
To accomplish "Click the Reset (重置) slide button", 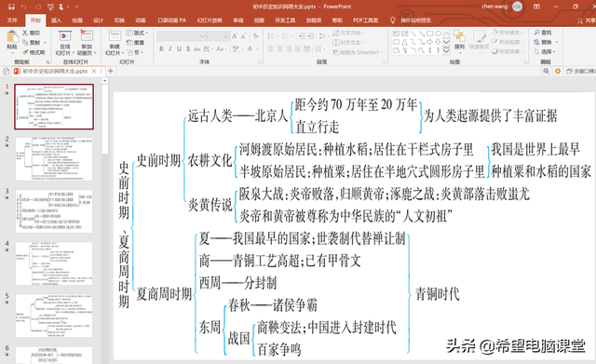I will click(x=135, y=43).
